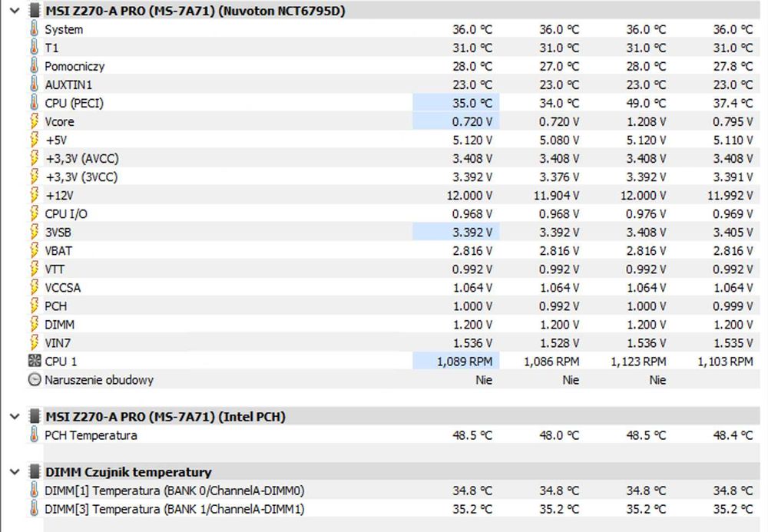The height and width of the screenshot is (532, 768).
Task: Click the fan icon beside CPU 1
Action: click(x=34, y=361)
